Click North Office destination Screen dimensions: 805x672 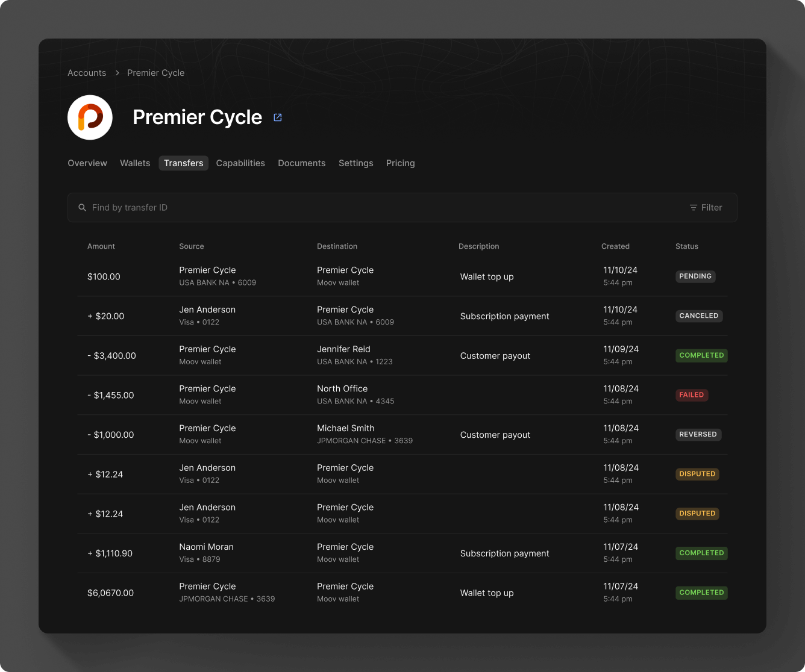click(x=342, y=389)
